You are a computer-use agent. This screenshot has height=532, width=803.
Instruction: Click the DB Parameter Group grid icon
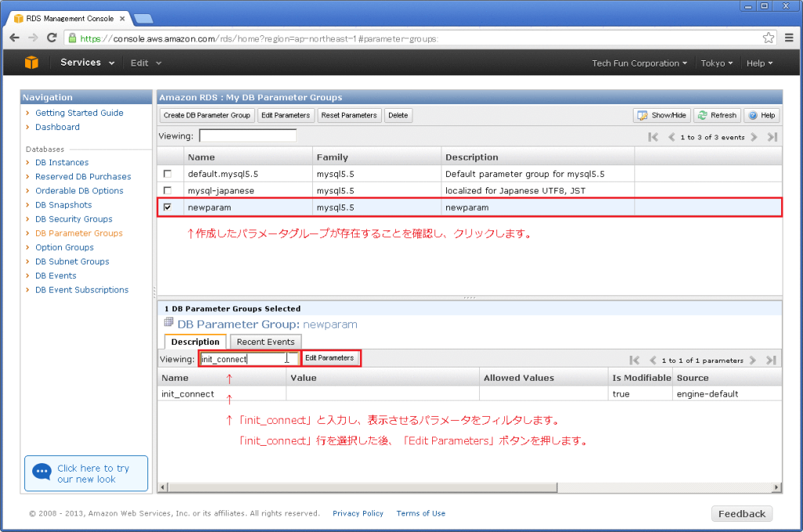pyautogui.click(x=169, y=322)
